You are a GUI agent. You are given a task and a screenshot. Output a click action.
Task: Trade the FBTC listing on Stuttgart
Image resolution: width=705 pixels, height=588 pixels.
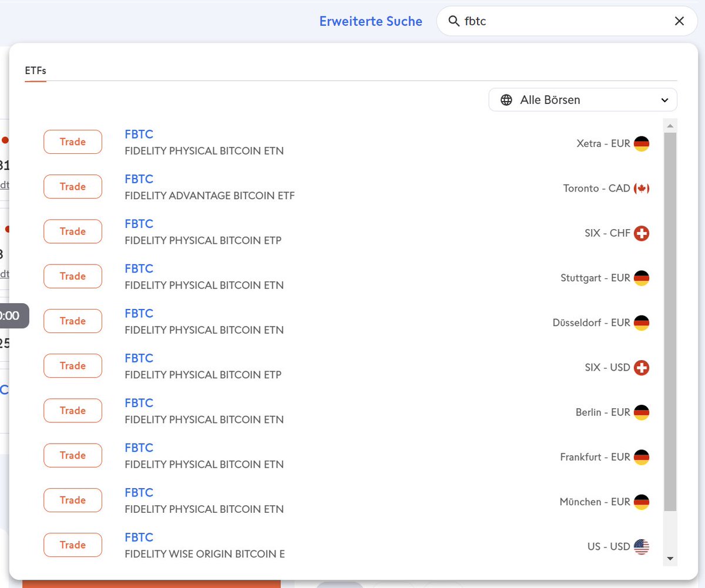tap(73, 276)
